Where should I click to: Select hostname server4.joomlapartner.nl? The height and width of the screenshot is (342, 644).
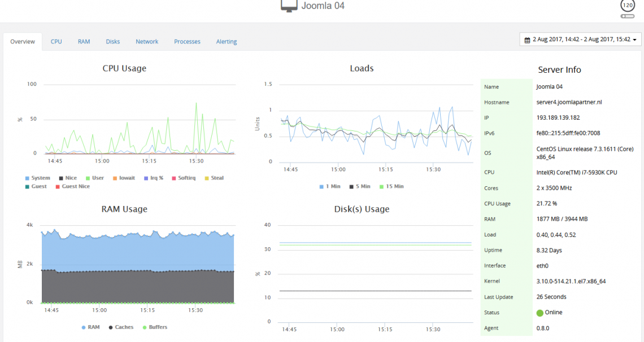[569, 102]
